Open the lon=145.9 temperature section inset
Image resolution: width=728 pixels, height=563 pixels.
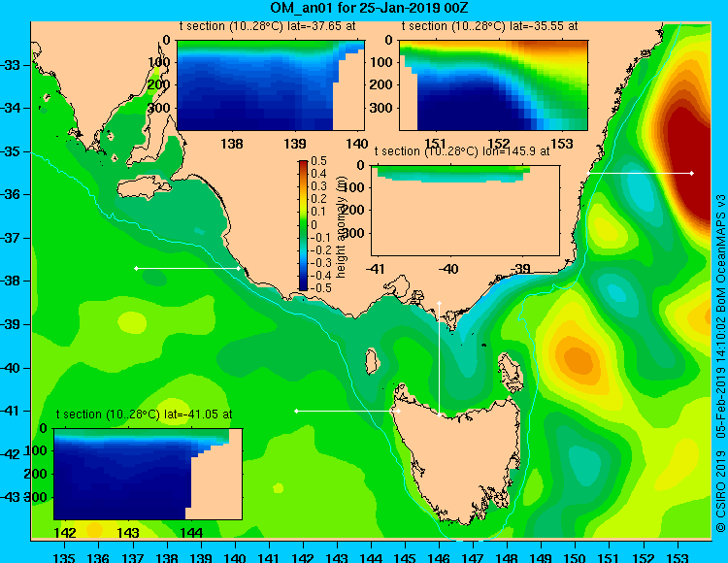[x=465, y=211]
